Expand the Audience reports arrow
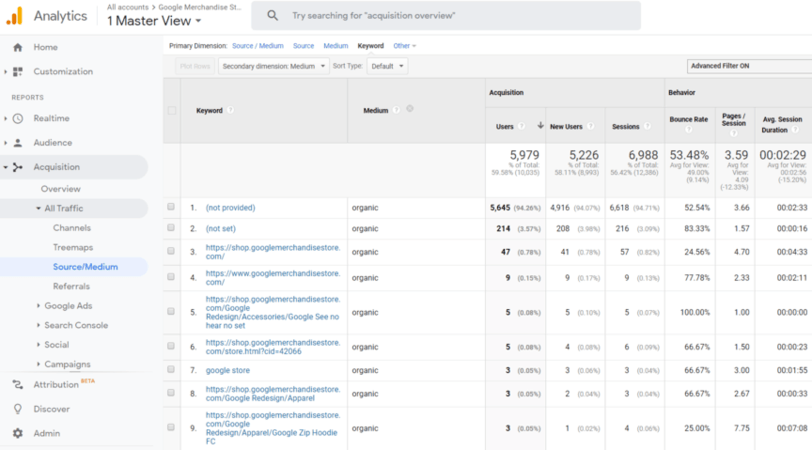The image size is (812, 450). pyautogui.click(x=5, y=142)
